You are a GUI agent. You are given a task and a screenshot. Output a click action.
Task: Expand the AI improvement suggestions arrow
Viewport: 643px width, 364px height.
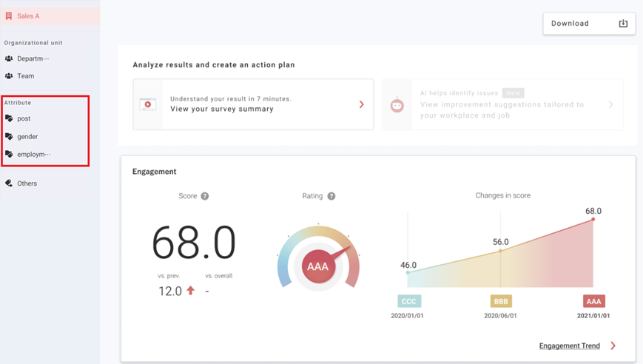pos(611,105)
